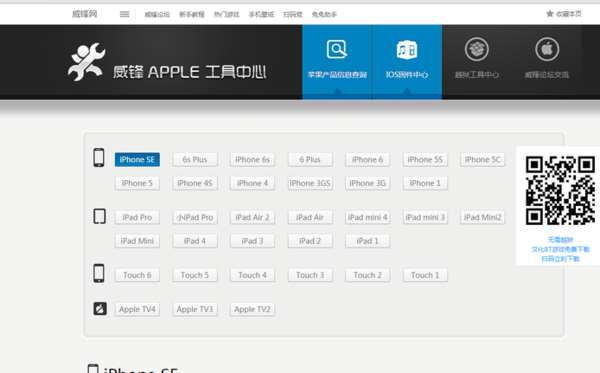Viewport: 600px width, 373px height.
Task: Pick iPad mini 3 device
Action: coord(425,217)
